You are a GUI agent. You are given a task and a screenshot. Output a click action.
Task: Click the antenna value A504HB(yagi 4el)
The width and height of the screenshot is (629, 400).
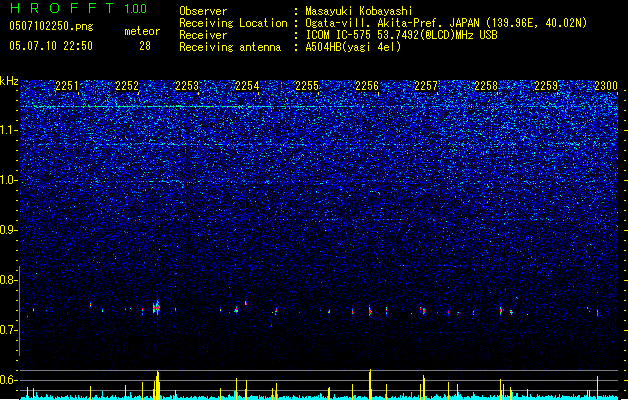[x=353, y=47]
